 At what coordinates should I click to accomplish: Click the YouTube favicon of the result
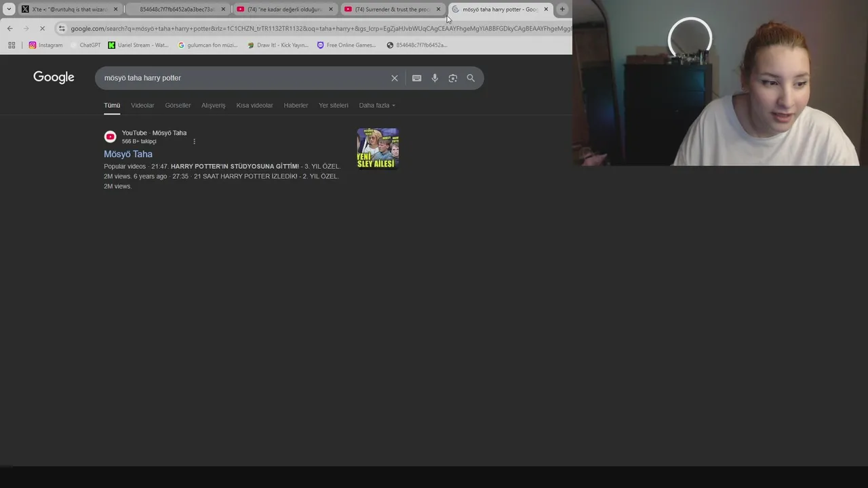coord(110,137)
